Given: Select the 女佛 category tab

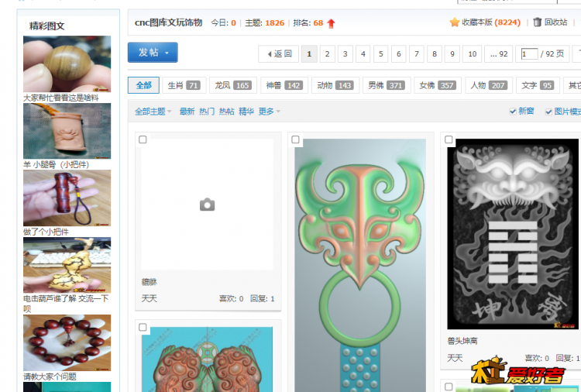Looking at the screenshot, I should 438,85.
